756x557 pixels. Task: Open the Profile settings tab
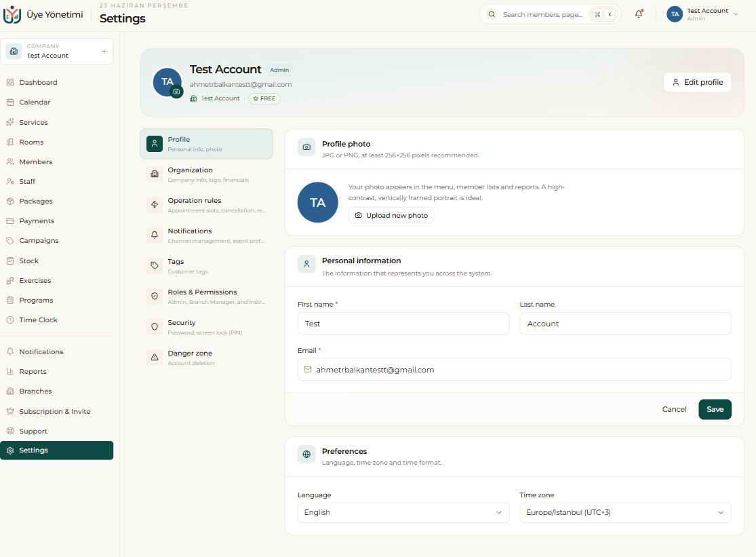point(206,144)
